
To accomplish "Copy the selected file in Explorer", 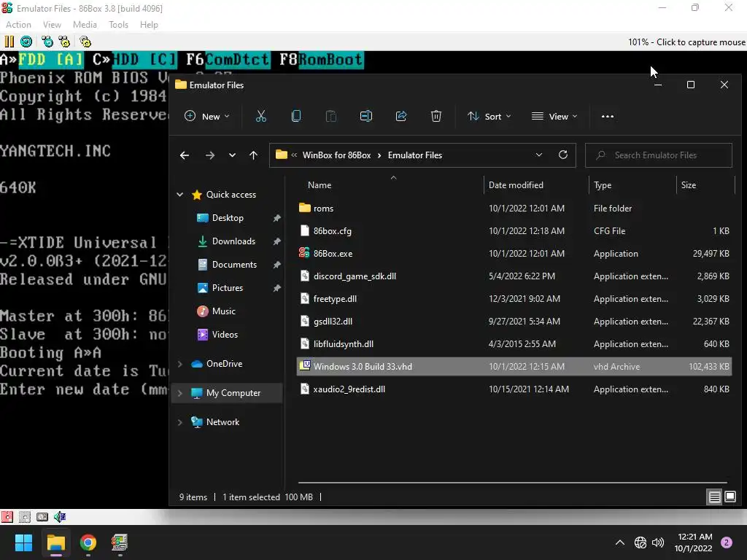I will coord(296,116).
